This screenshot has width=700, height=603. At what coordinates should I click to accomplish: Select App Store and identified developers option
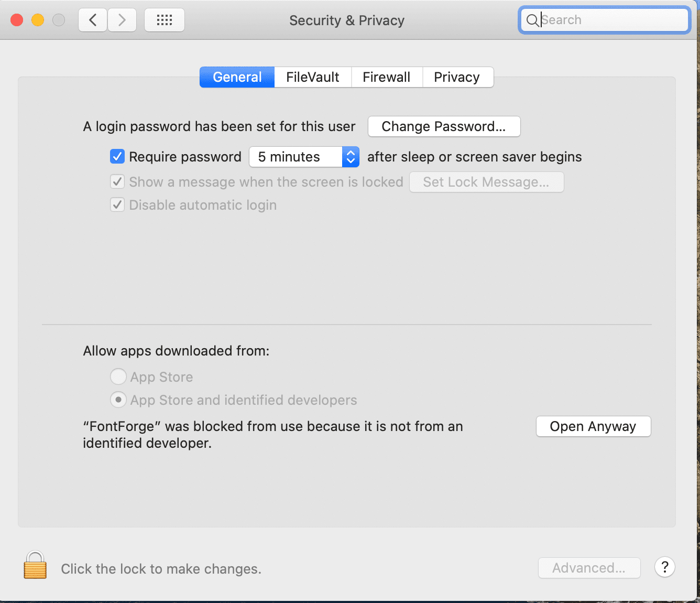pyautogui.click(x=118, y=400)
